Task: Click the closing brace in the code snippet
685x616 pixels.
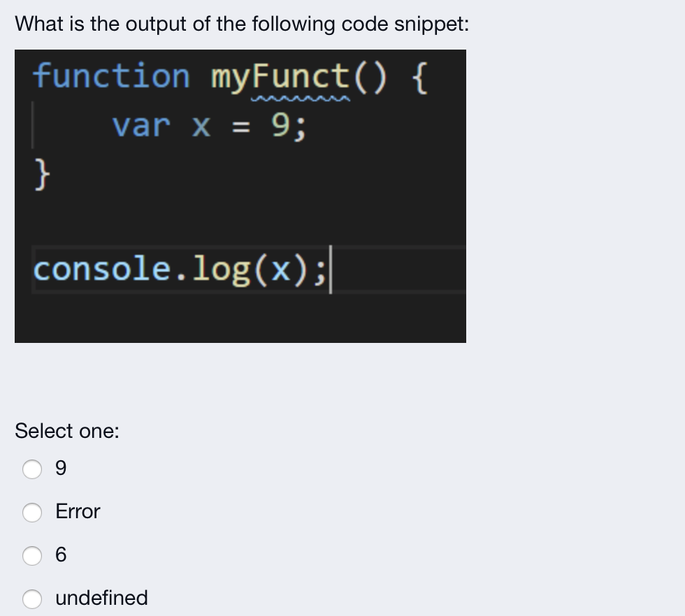Action: [41, 173]
